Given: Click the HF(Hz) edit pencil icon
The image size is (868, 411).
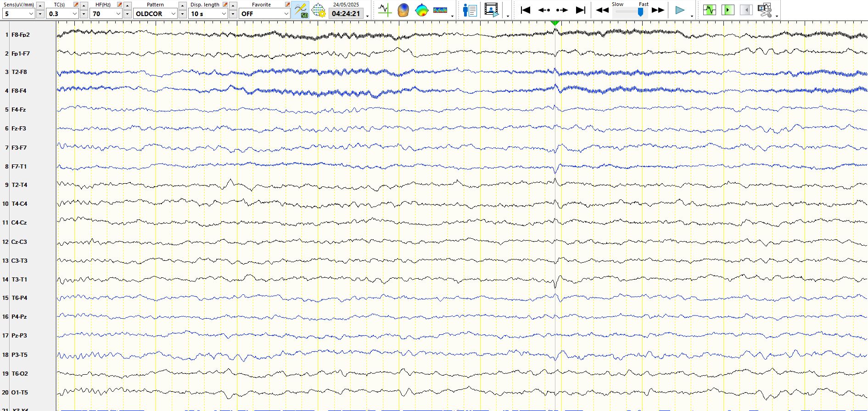Looking at the screenshot, I should click(120, 5).
